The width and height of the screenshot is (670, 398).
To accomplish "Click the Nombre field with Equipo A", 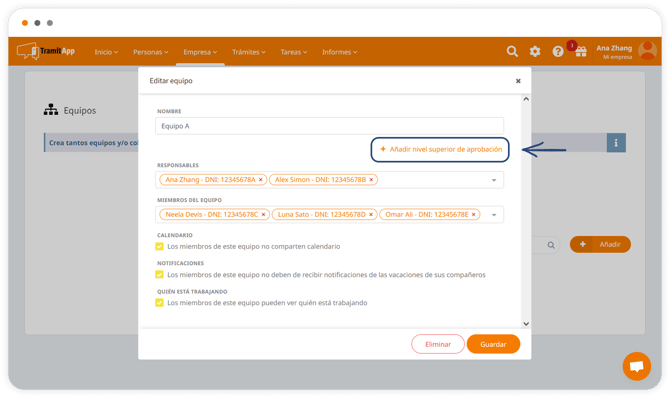I will coord(329,126).
